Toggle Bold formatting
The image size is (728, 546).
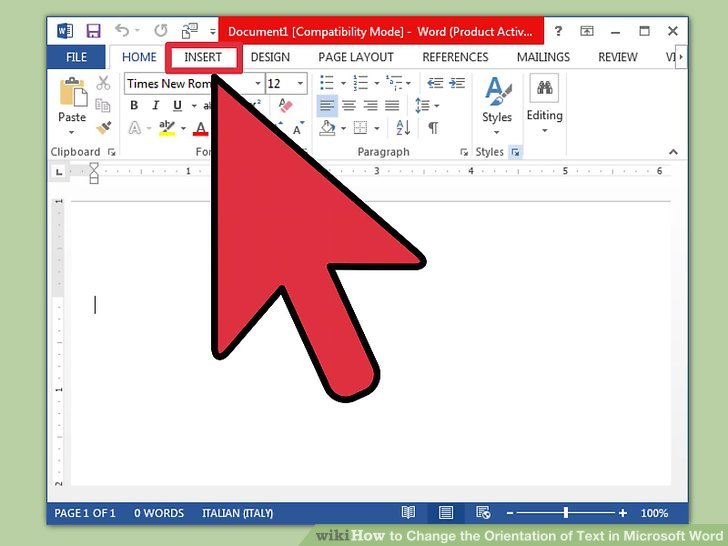coord(134,106)
